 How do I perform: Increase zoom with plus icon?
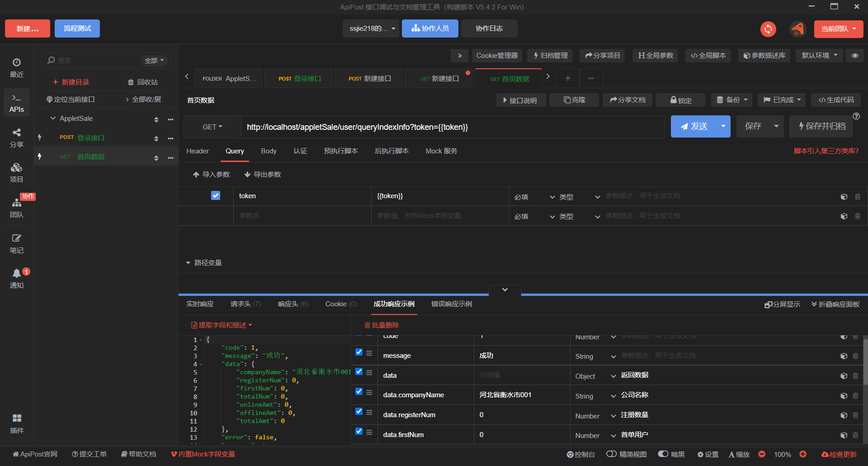(803, 454)
